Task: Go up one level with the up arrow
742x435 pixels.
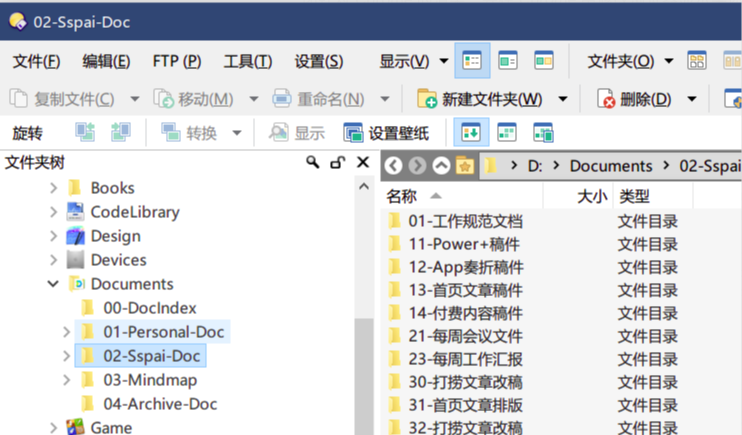Action: [441, 166]
